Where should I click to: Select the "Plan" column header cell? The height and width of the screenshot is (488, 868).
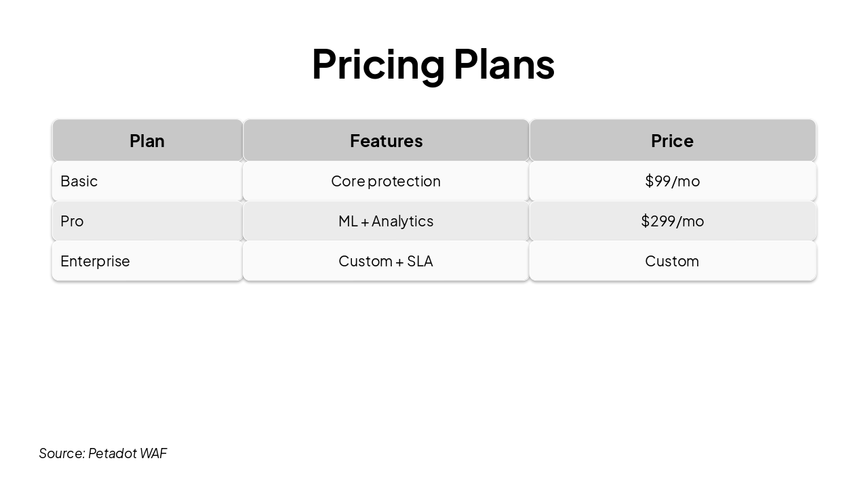click(147, 141)
